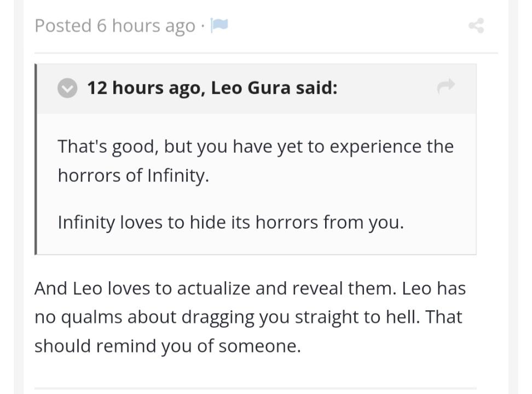
Task: Click "Leo Gura" name in quote header
Action: 251,88
